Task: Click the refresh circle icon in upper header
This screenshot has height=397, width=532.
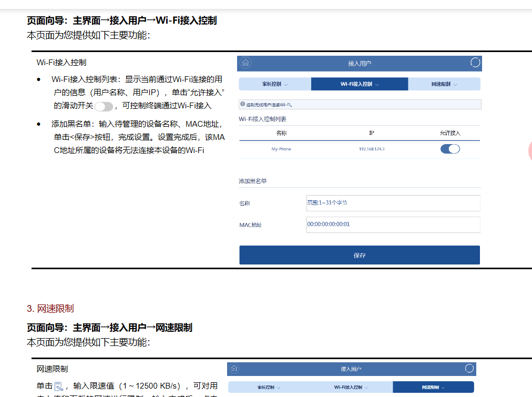Action: (x=475, y=63)
